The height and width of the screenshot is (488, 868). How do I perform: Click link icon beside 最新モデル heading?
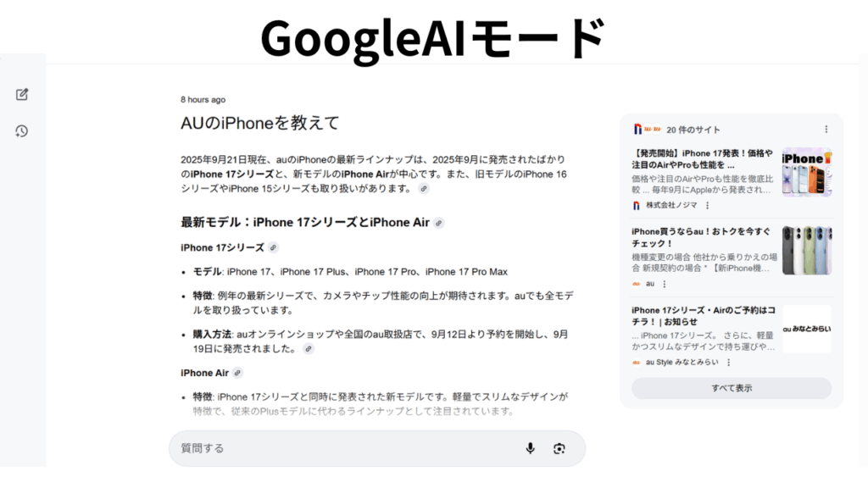click(439, 223)
